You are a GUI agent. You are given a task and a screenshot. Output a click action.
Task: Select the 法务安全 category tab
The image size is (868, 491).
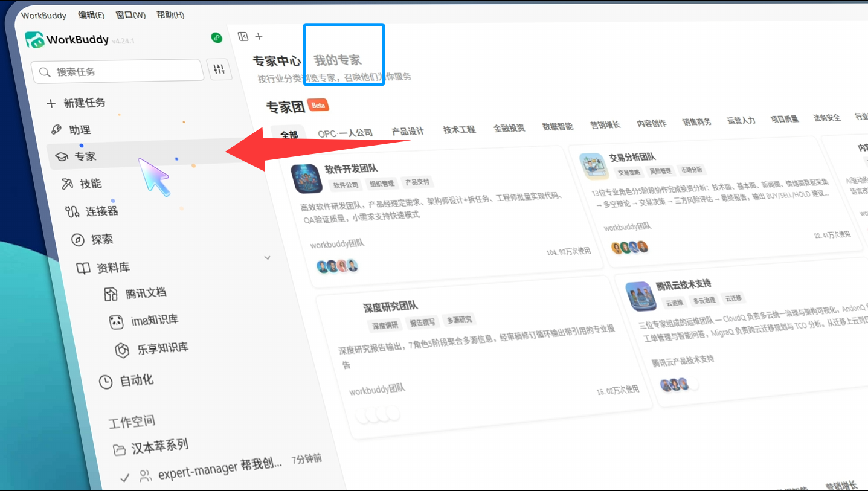(x=827, y=117)
